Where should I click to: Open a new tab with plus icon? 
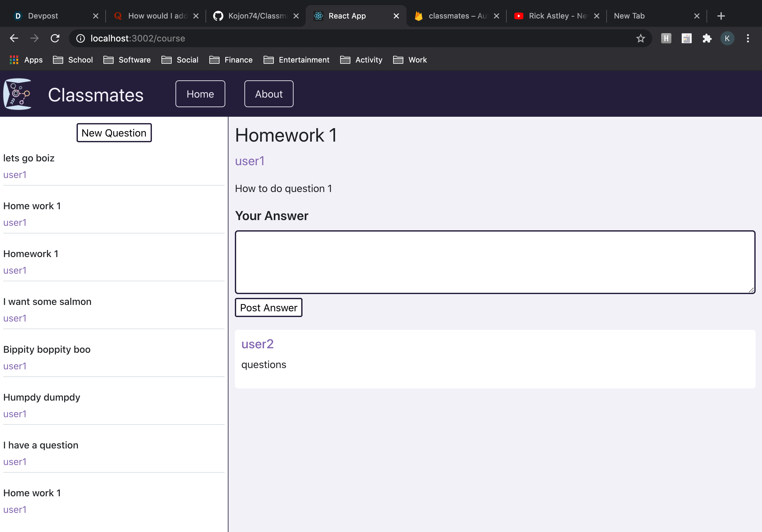click(721, 16)
